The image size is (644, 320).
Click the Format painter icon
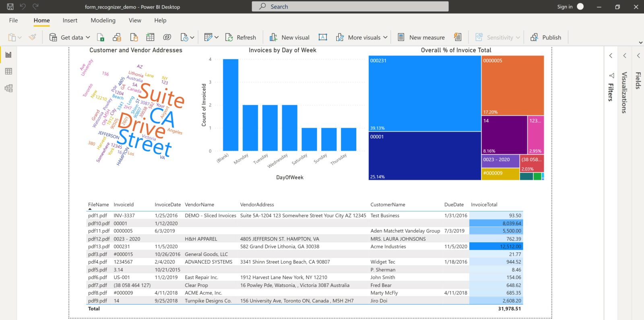pyautogui.click(x=33, y=37)
